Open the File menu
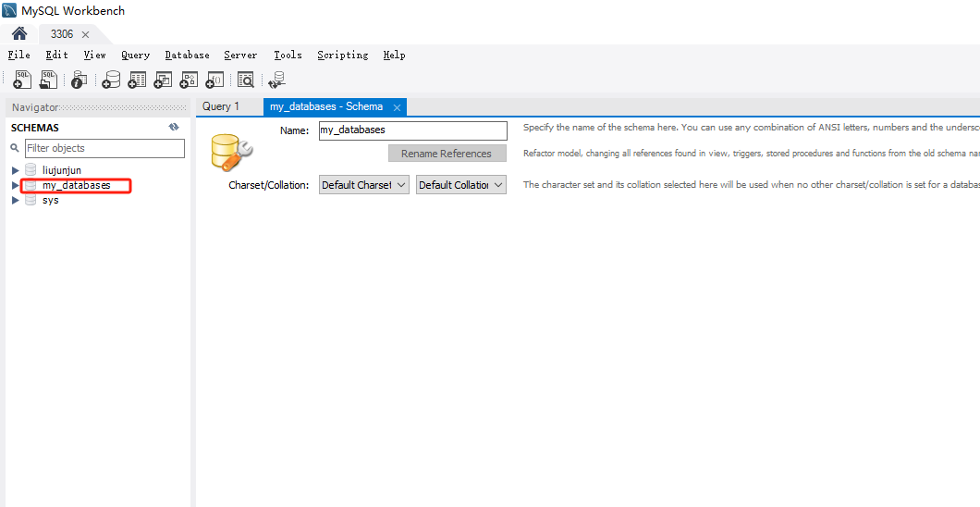The image size is (980, 507). [x=18, y=55]
